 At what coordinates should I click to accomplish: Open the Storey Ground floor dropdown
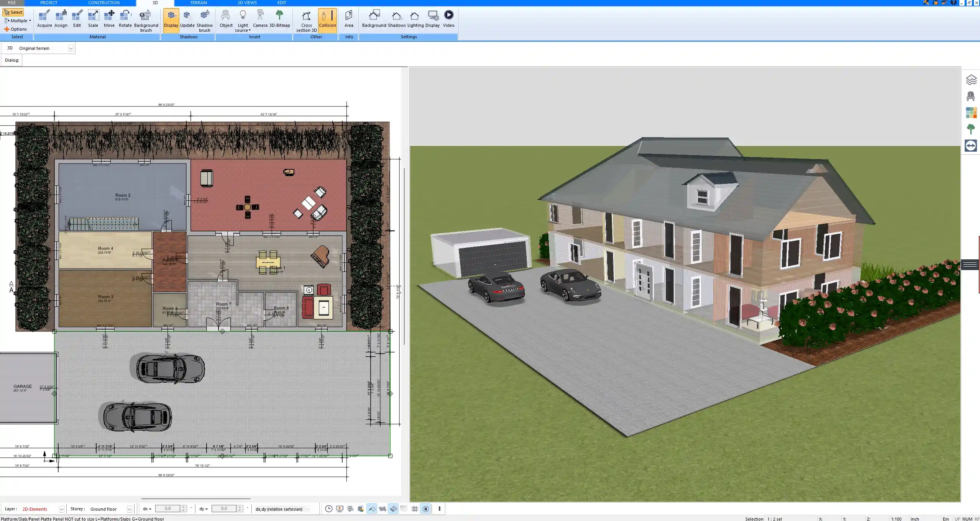coord(130,509)
